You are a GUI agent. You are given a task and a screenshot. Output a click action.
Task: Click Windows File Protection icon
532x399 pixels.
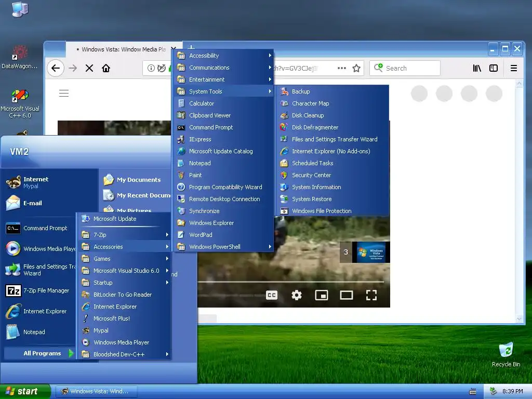284,211
